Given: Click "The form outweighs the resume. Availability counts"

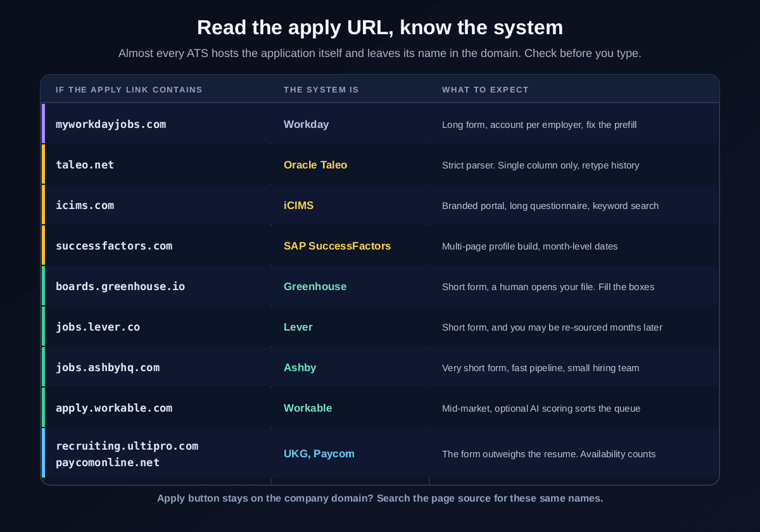Looking at the screenshot, I should click(548, 454).
